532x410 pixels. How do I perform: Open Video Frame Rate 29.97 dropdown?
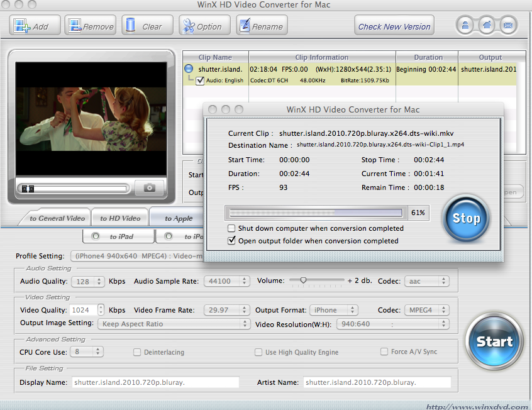(x=226, y=310)
